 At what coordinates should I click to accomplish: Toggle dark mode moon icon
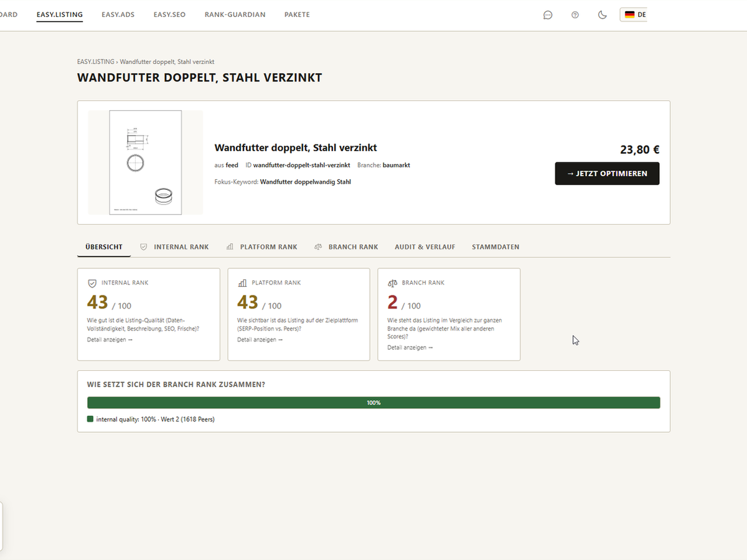point(603,15)
